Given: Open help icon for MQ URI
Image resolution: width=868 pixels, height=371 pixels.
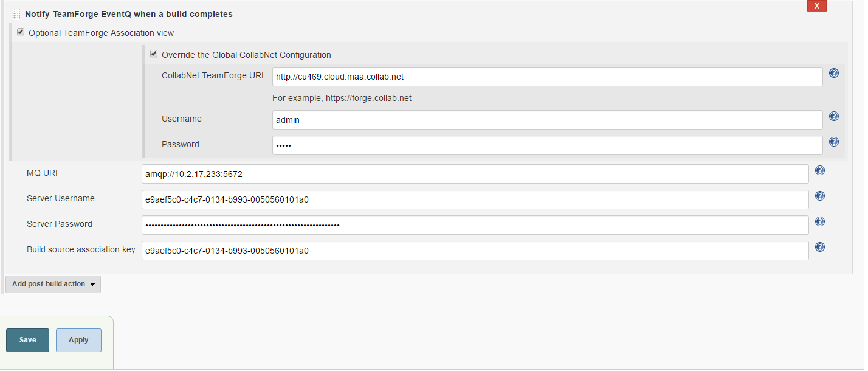Looking at the screenshot, I should tap(819, 171).
